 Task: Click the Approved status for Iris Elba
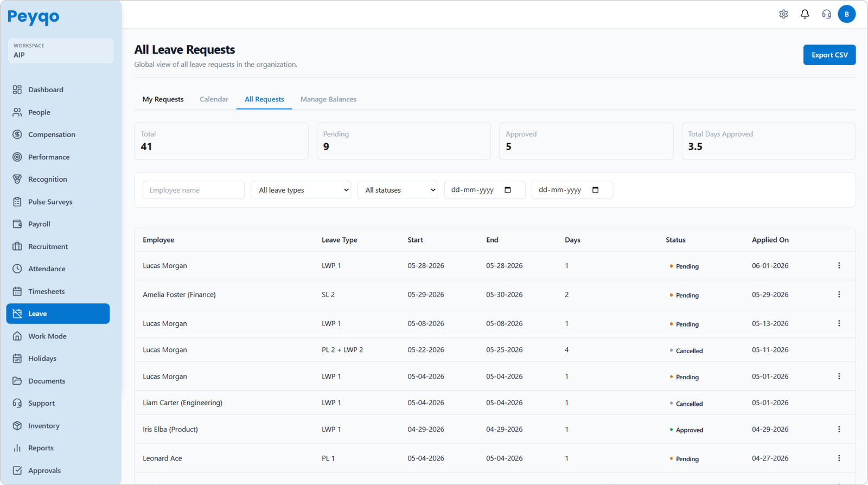(686, 430)
